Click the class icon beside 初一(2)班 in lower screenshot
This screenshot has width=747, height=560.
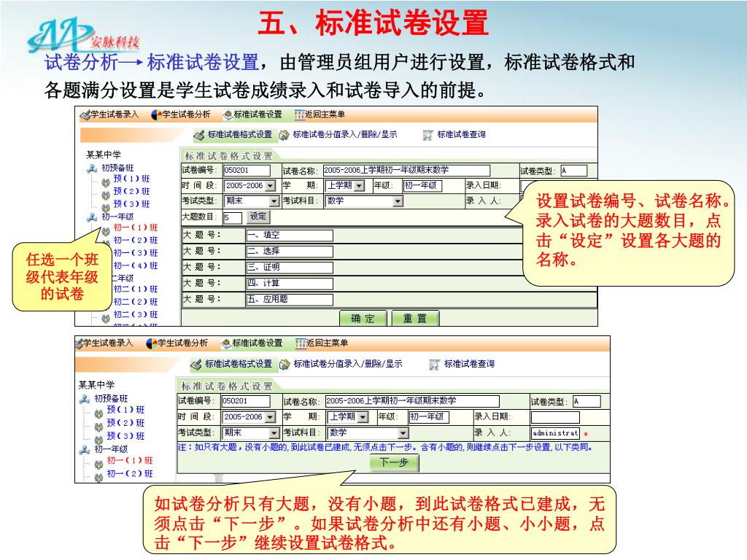(98, 477)
